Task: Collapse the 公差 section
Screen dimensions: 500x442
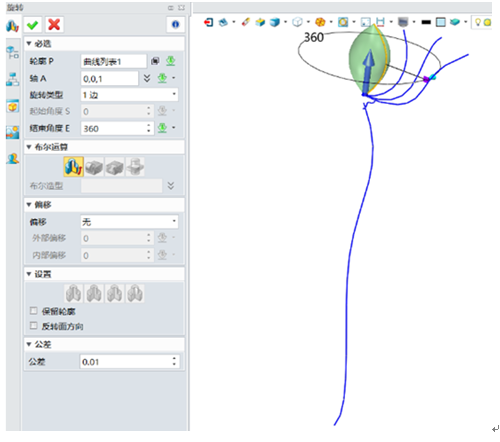Action: (x=29, y=344)
